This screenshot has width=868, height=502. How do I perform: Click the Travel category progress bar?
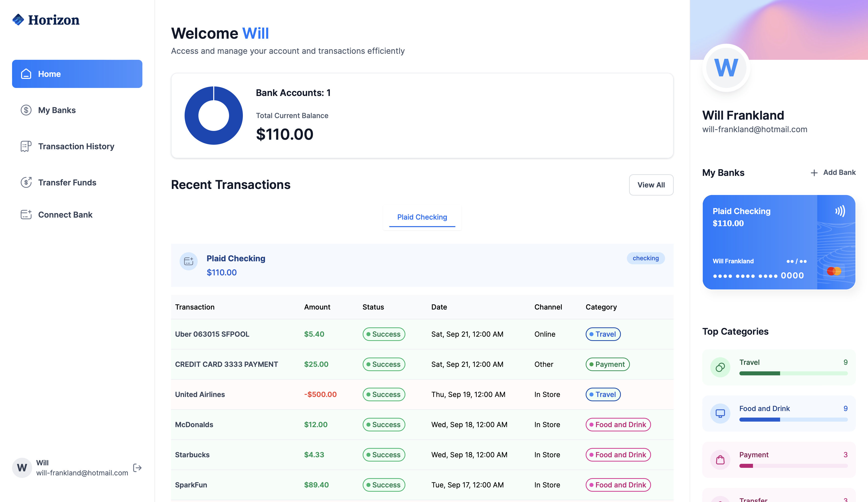point(793,373)
